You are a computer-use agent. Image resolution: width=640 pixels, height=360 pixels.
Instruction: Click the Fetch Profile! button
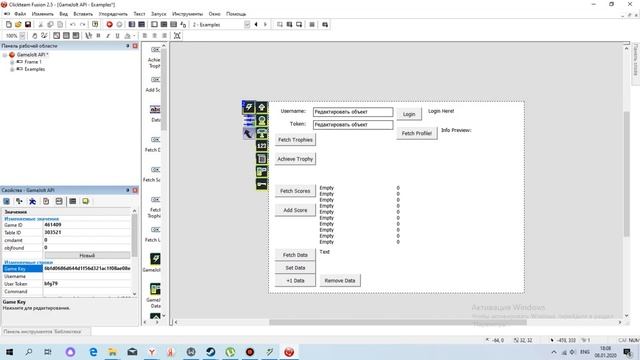coord(417,133)
